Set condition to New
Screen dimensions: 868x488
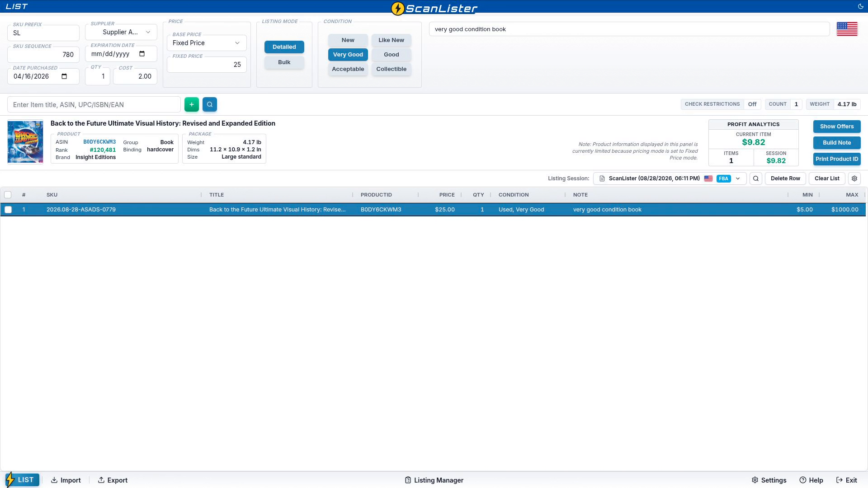pyautogui.click(x=348, y=40)
